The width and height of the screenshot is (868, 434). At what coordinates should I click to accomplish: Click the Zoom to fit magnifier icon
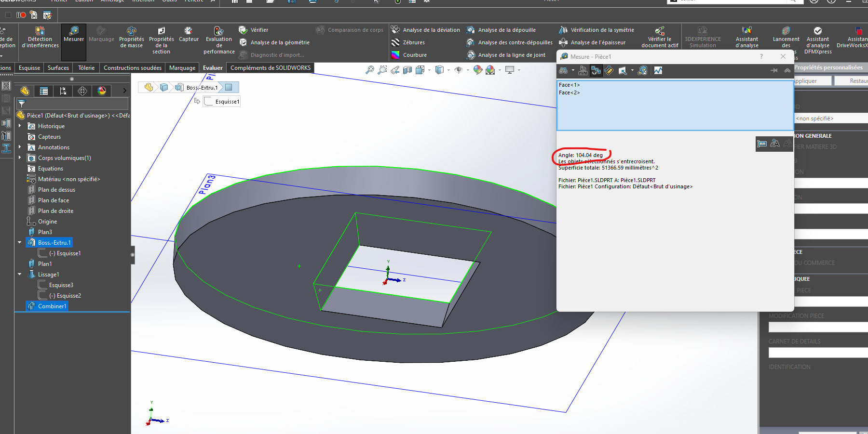tap(369, 70)
